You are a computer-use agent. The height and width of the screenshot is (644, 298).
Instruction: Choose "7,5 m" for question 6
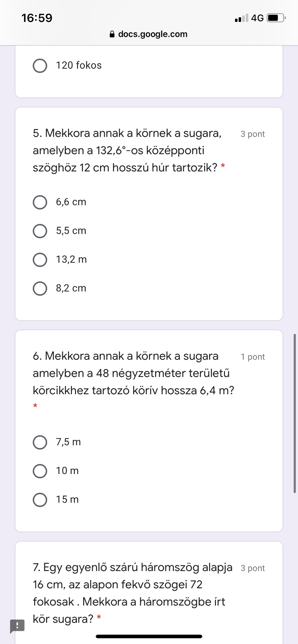coord(40,442)
